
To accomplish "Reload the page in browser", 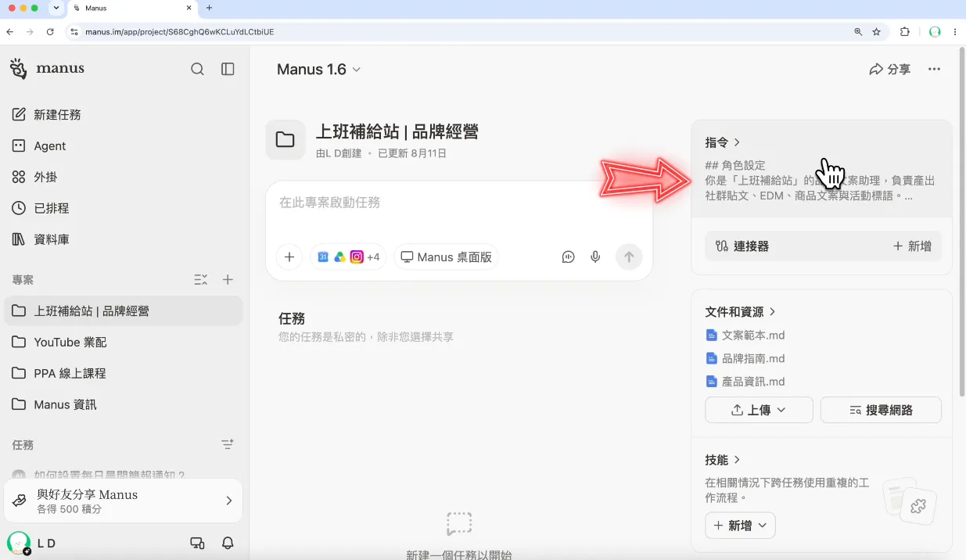I will 50,32.
